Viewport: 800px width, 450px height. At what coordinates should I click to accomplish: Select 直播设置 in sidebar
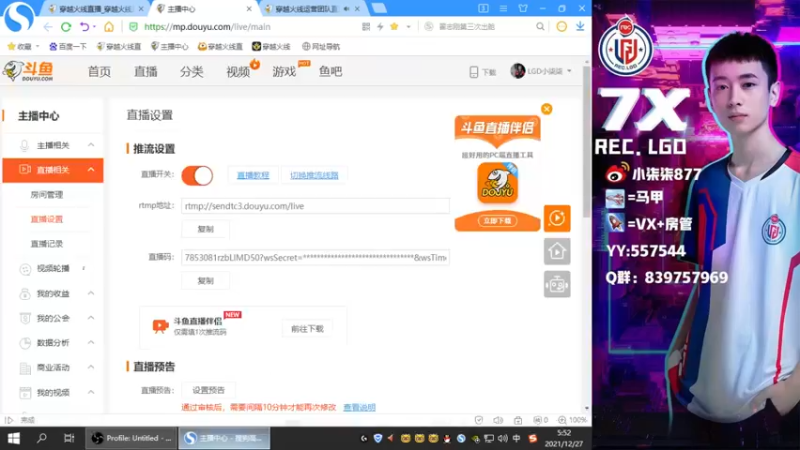coord(47,219)
